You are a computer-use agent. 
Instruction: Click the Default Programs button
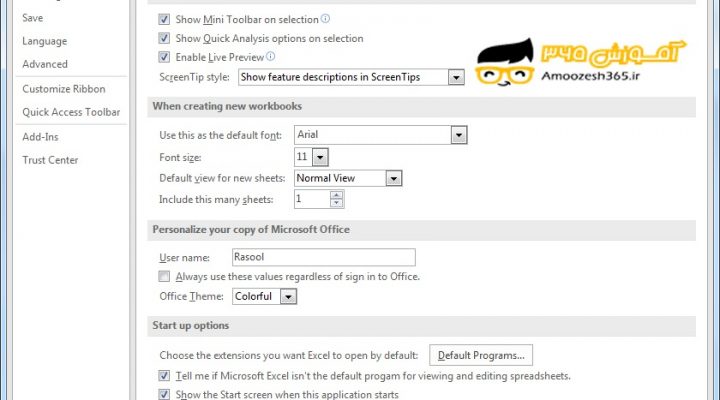[x=481, y=355]
